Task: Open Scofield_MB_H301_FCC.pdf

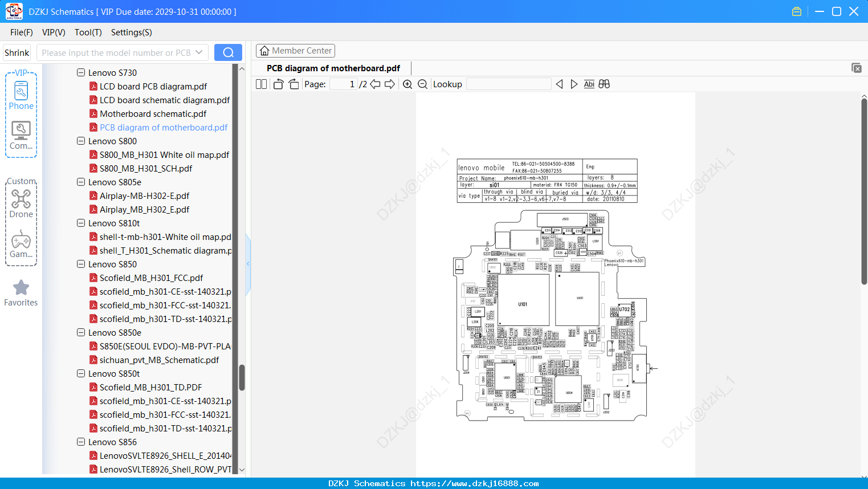Action: pos(151,278)
